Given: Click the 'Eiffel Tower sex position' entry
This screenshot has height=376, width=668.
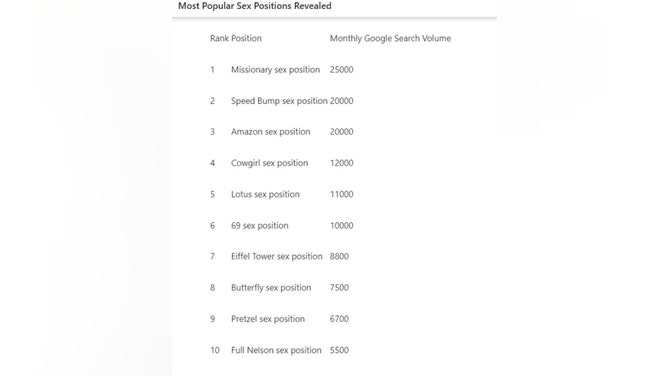Looking at the screenshot, I should point(276,256).
